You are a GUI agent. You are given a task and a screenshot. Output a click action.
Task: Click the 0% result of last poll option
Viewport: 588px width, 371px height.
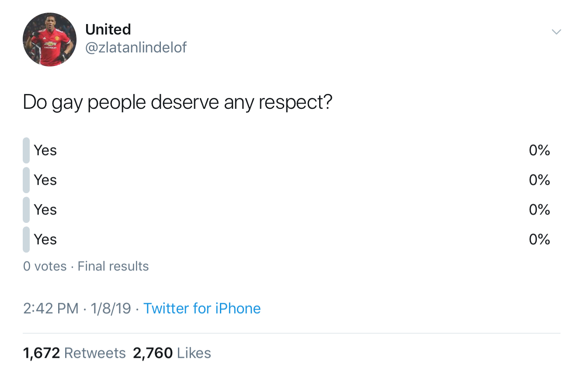539,239
